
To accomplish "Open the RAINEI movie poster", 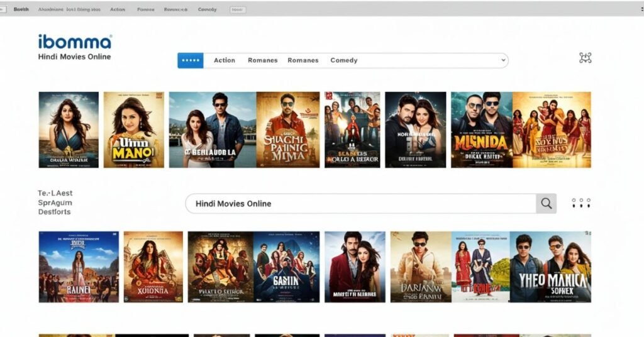I will [x=79, y=267].
